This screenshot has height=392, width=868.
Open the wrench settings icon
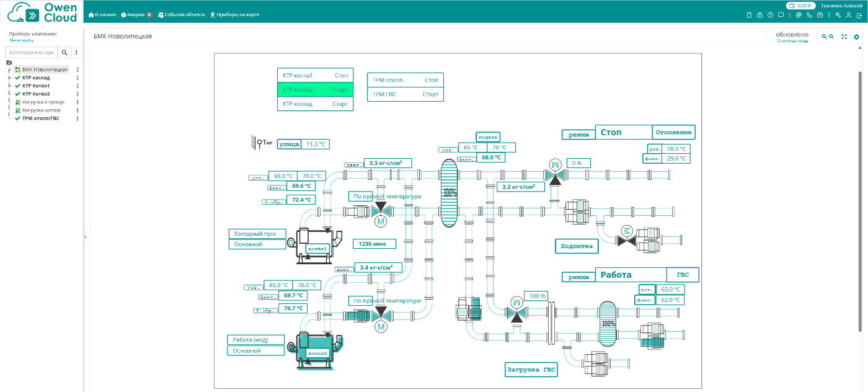tap(838, 15)
